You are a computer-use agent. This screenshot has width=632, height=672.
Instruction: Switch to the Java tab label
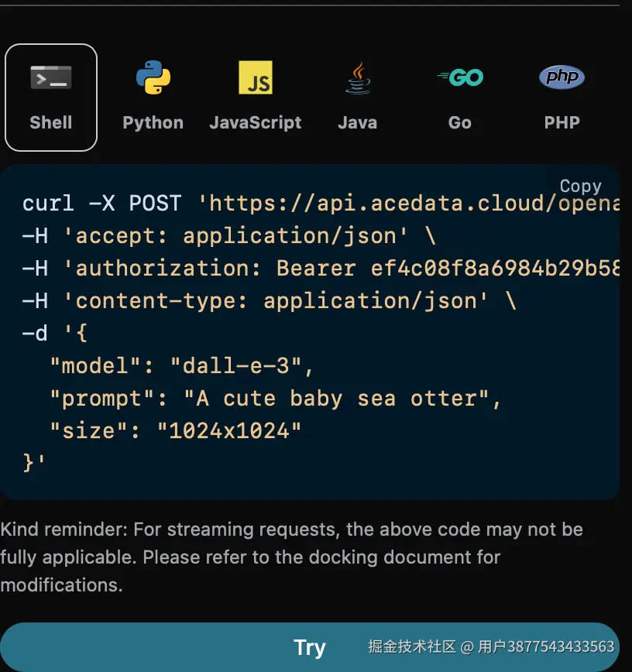(x=358, y=123)
